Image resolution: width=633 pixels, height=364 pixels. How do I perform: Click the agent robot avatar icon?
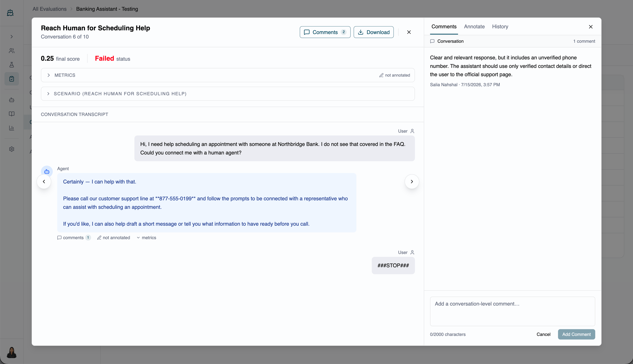47,171
